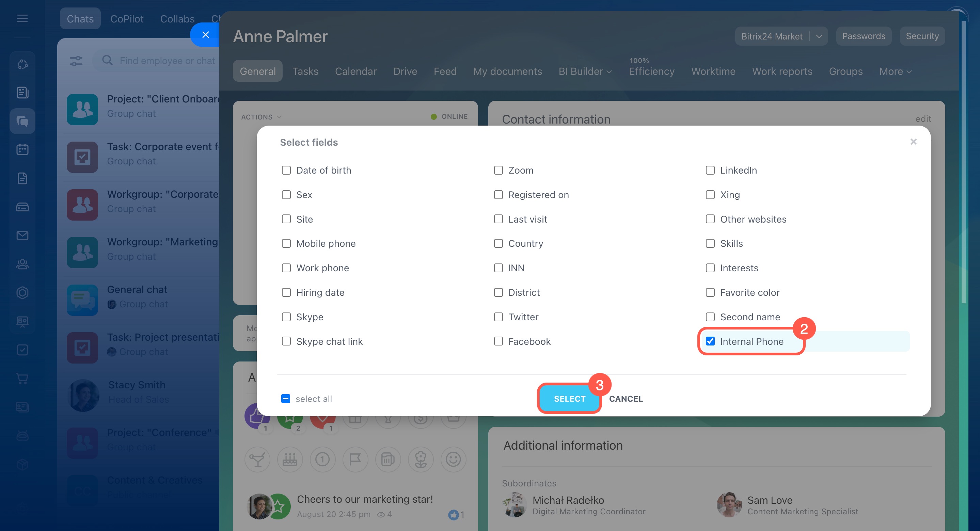Click the chat filter settings icon
Screen dimensions: 980x531
pos(76,61)
